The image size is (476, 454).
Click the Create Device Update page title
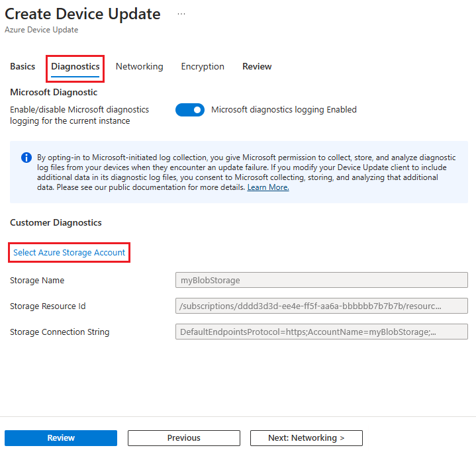tap(83, 14)
